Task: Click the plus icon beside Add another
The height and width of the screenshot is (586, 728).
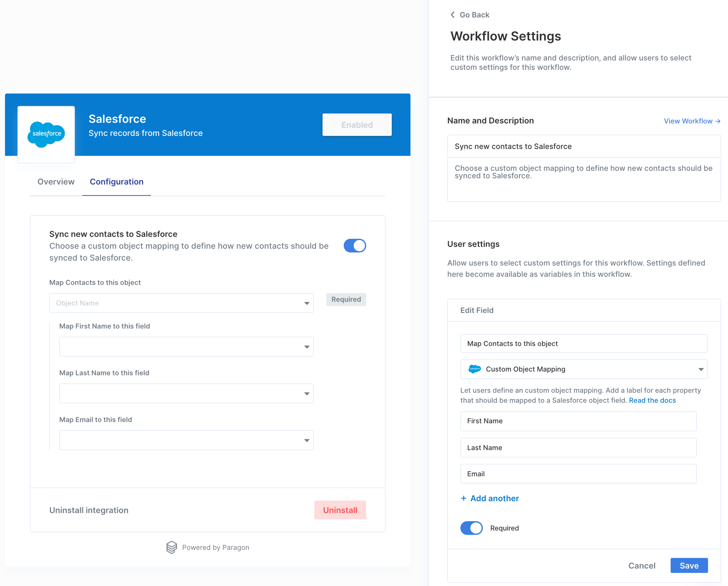Action: [x=463, y=498]
